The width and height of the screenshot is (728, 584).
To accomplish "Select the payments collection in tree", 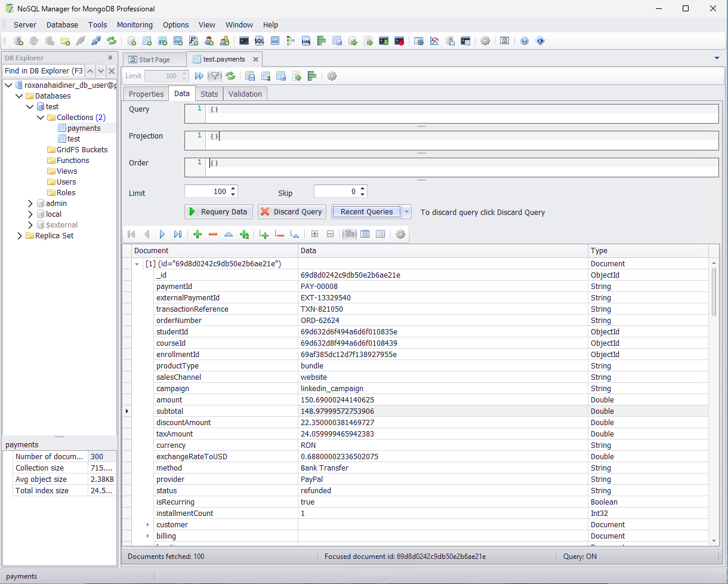I will coord(84,128).
